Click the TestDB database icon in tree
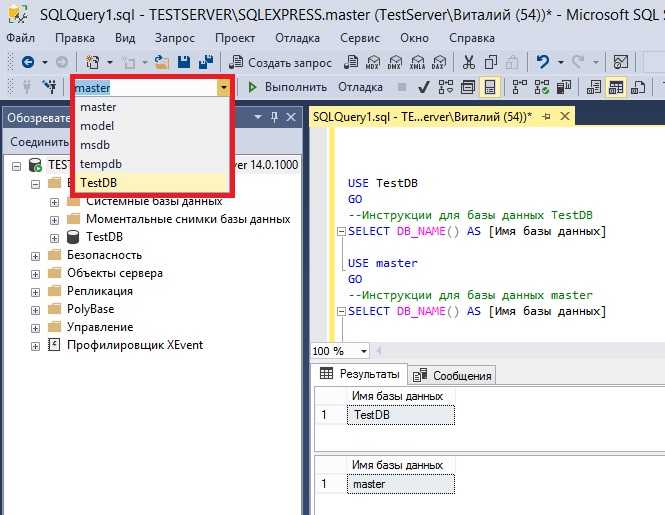The image size is (665, 515). pyautogui.click(x=73, y=237)
